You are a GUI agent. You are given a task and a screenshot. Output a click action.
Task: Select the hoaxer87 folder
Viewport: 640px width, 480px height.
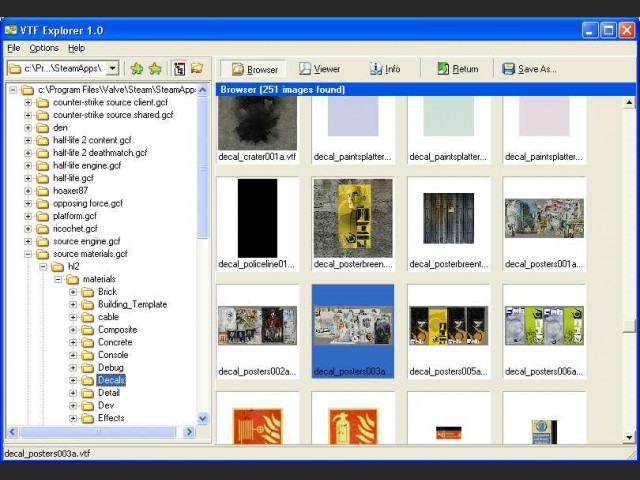tap(70, 191)
